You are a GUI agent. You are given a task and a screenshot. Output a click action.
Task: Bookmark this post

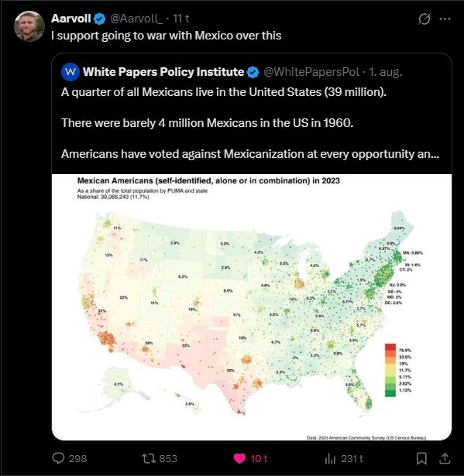(421, 458)
